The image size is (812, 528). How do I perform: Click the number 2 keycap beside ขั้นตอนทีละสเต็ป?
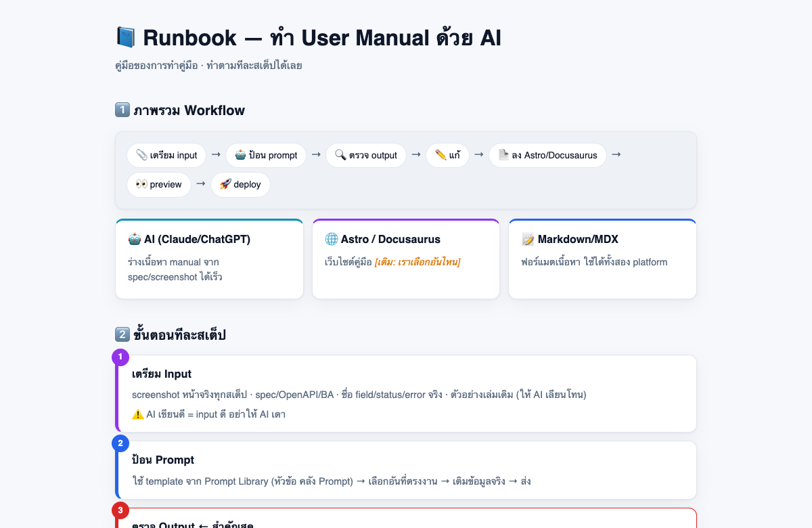tap(122, 334)
